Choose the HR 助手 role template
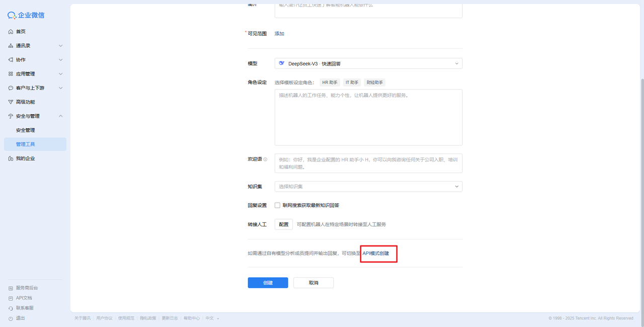Image resolution: width=644 pixels, height=327 pixels. pyautogui.click(x=330, y=83)
